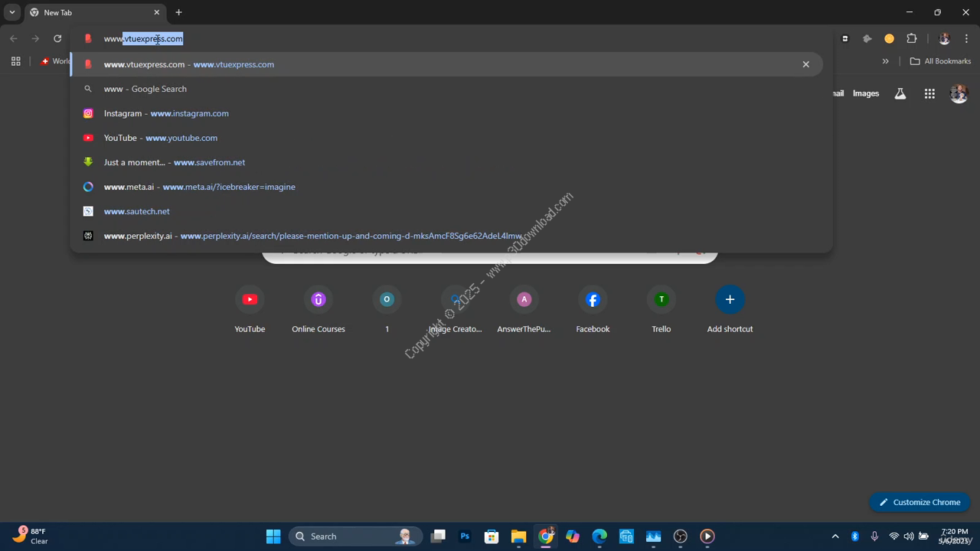Open Microsoft Edge from the taskbar
Screen dimensions: 980x551
(x=599, y=536)
